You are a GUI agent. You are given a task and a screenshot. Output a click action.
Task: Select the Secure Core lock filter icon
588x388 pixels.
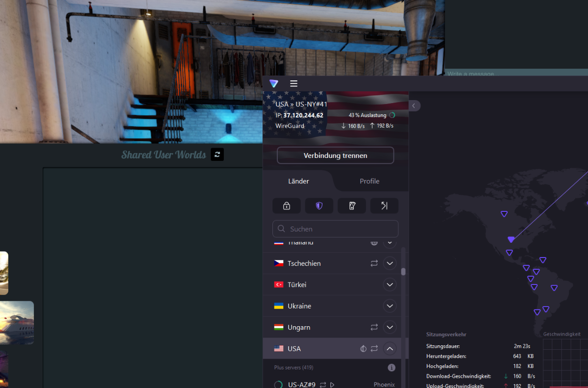tap(286, 206)
